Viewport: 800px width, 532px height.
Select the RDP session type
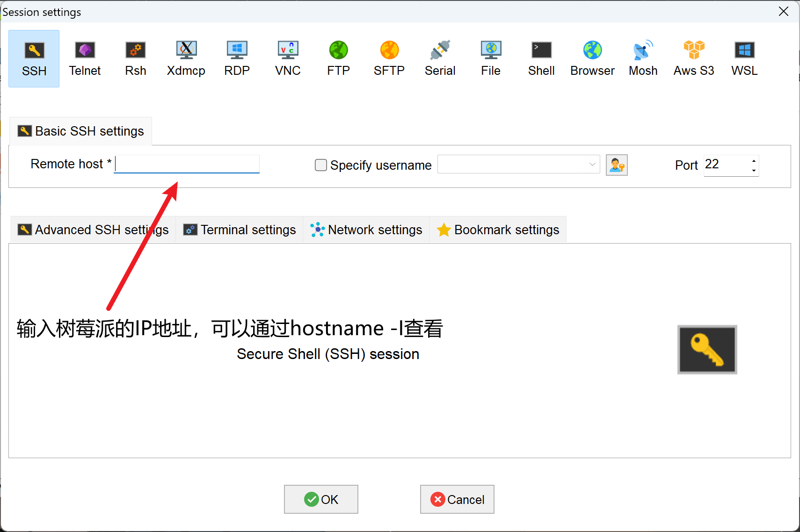237,58
